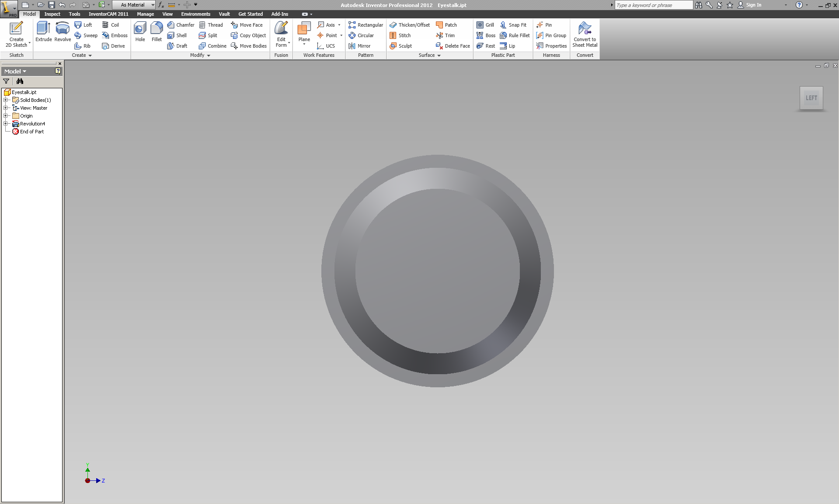Select the Patch surface tool
Viewport: 839px width, 504px height.
(446, 25)
